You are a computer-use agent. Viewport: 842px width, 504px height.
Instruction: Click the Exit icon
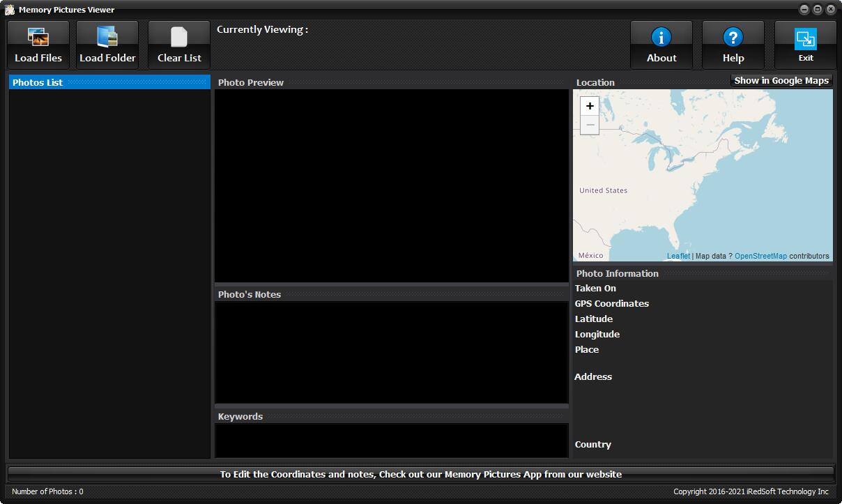pyautogui.click(x=805, y=38)
